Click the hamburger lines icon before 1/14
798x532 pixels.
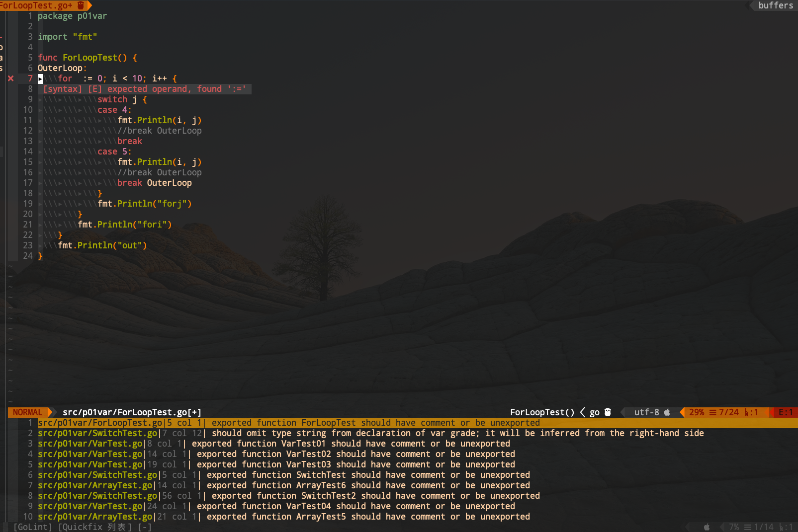(x=748, y=527)
